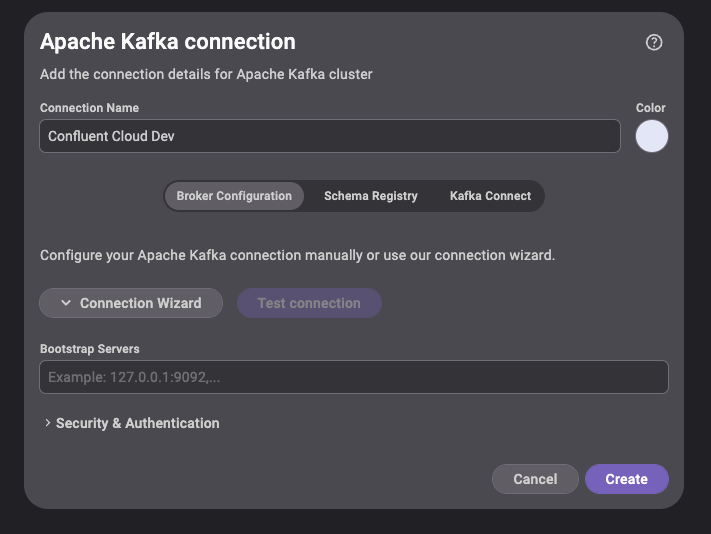Click the Test connection button

tap(309, 303)
